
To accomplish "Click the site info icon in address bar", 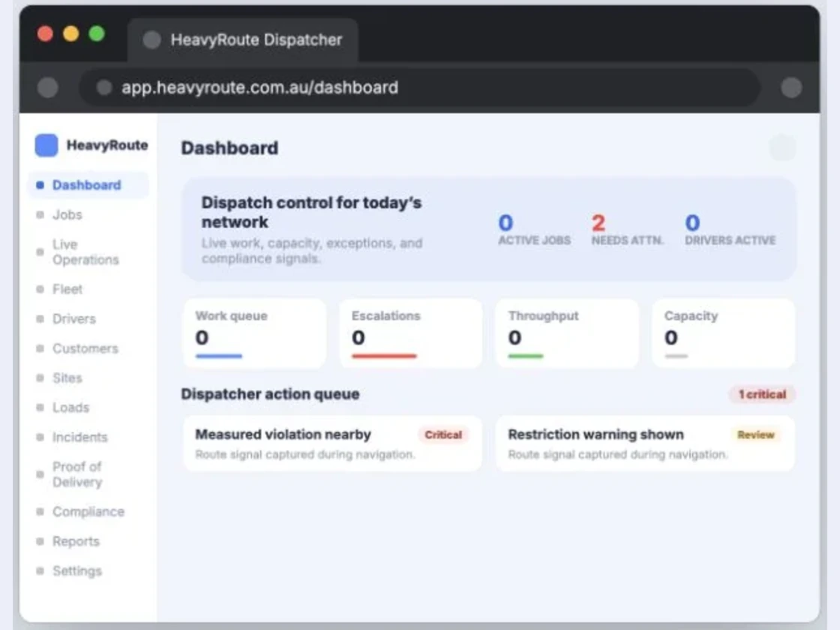I will [104, 87].
